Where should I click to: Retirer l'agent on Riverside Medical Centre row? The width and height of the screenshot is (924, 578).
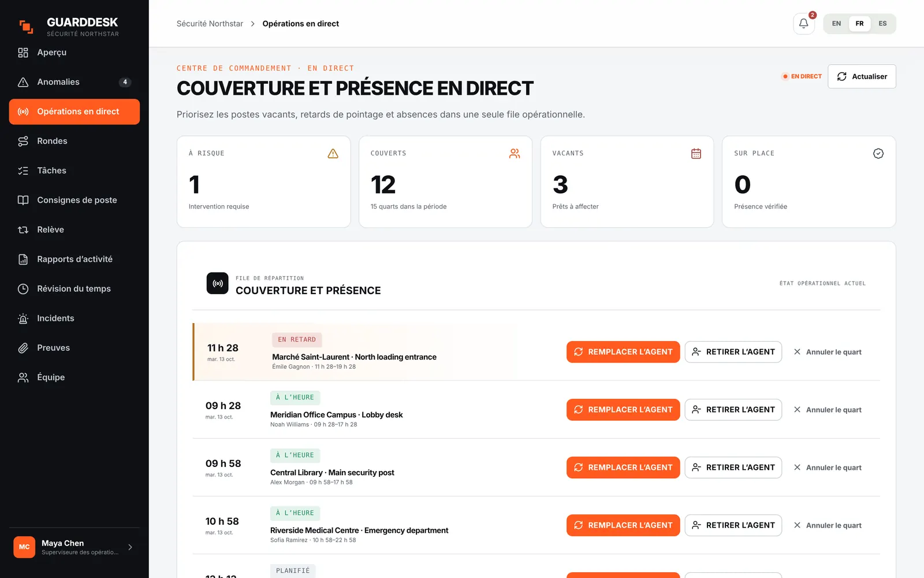pyautogui.click(x=733, y=525)
